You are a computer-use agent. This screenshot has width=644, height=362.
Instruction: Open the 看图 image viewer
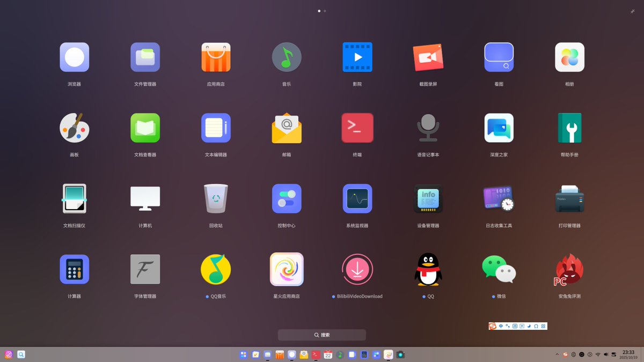pos(499,57)
